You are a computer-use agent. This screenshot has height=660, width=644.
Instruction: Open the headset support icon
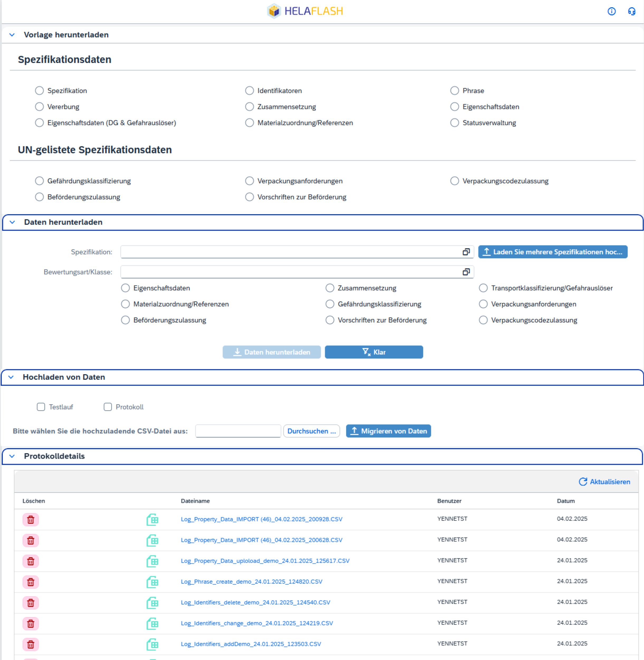coord(632,12)
